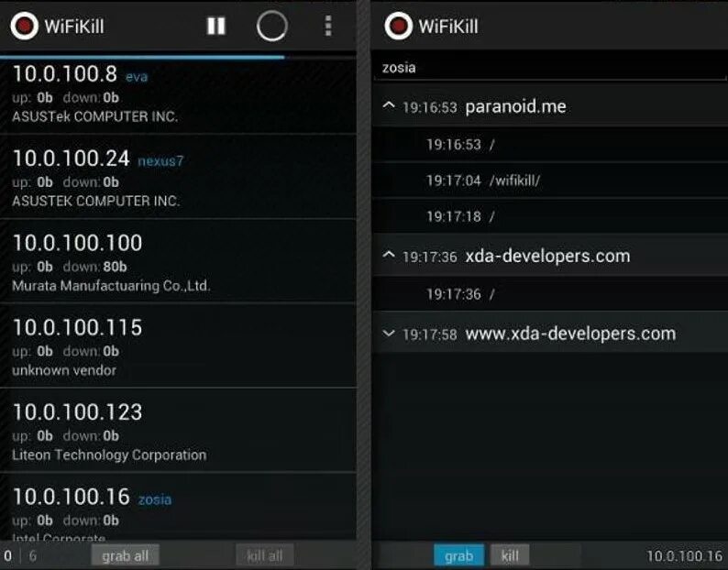728x570 pixels.
Task: Click the kill all button
Action: (265, 555)
